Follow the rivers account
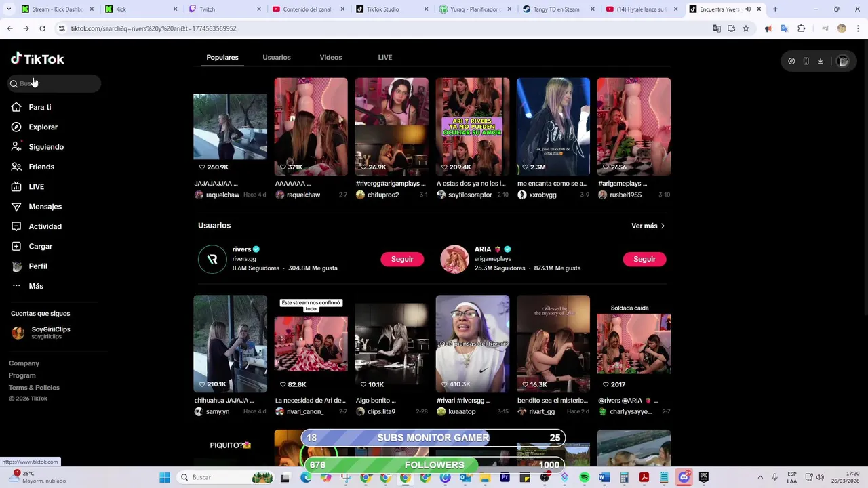Viewport: 868px width, 488px height. pyautogui.click(x=402, y=259)
